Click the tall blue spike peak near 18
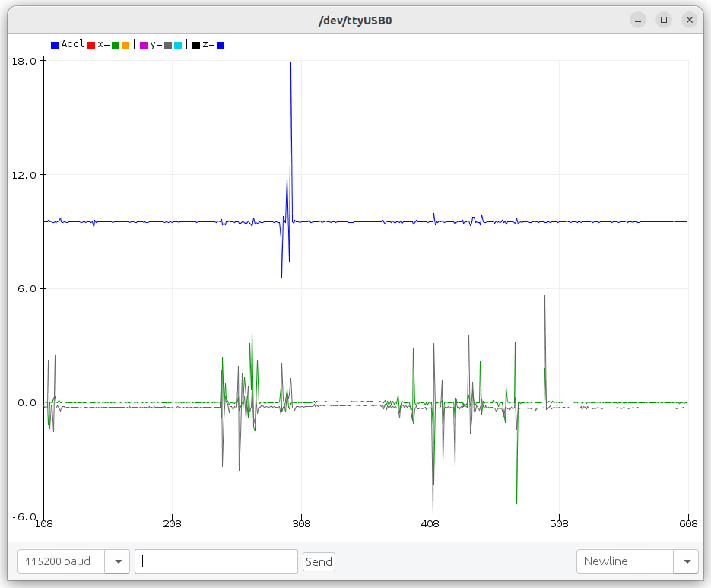 click(290, 64)
